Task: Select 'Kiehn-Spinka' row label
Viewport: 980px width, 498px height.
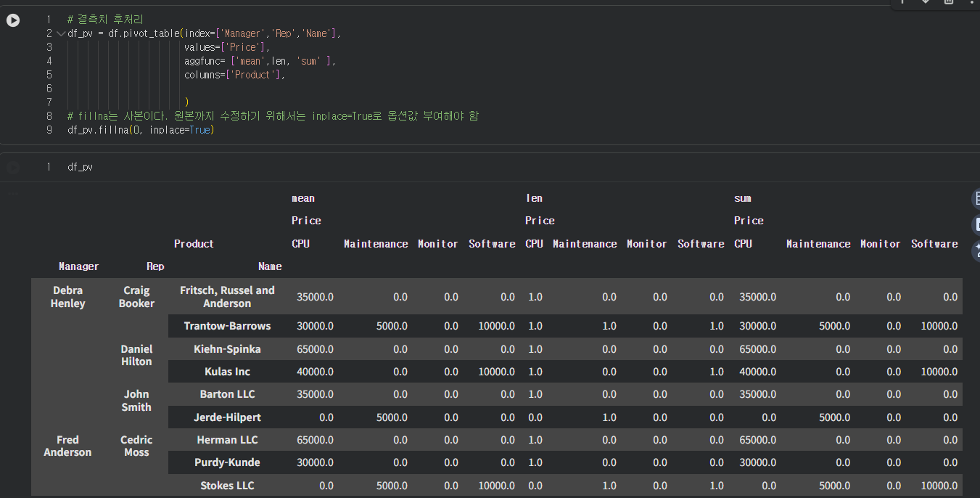Action: pos(227,349)
